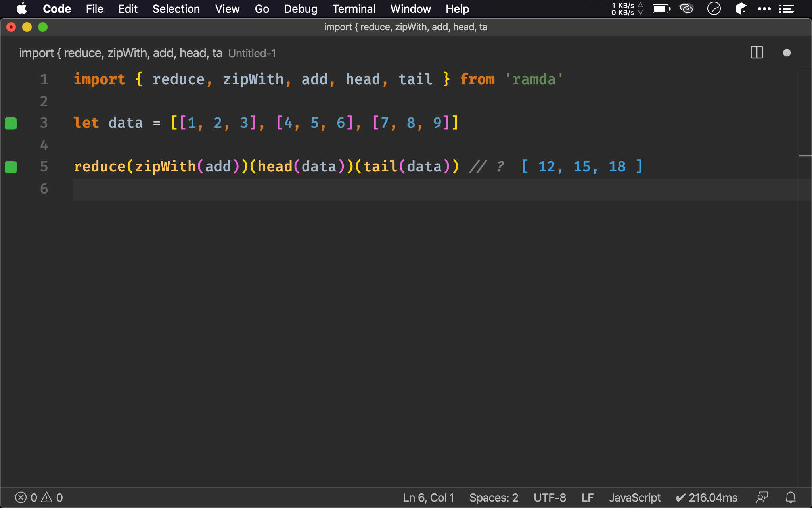This screenshot has width=812, height=508.
Task: Open the Code application menu
Action: click(x=57, y=9)
